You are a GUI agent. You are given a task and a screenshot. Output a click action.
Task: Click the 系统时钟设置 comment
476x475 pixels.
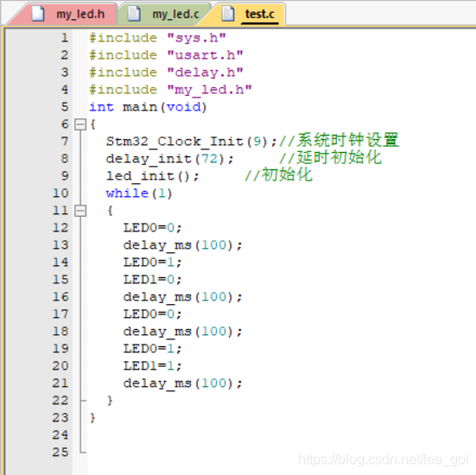[x=339, y=141]
